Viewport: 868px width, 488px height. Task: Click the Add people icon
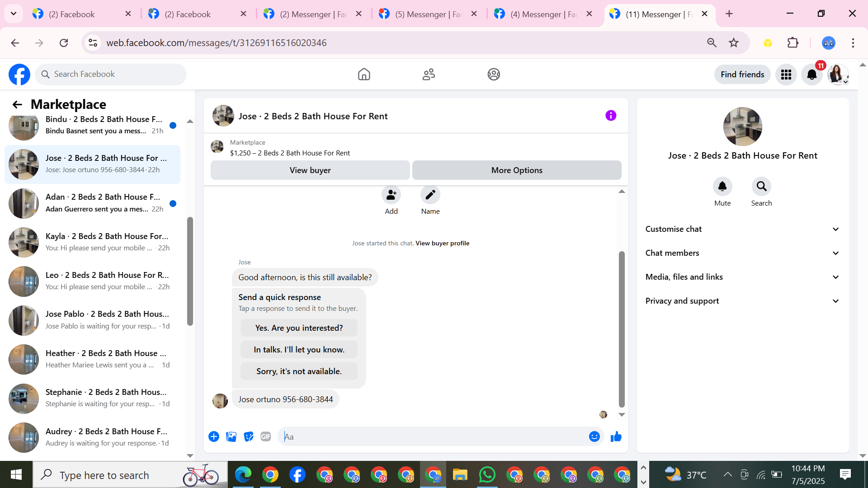(391, 195)
